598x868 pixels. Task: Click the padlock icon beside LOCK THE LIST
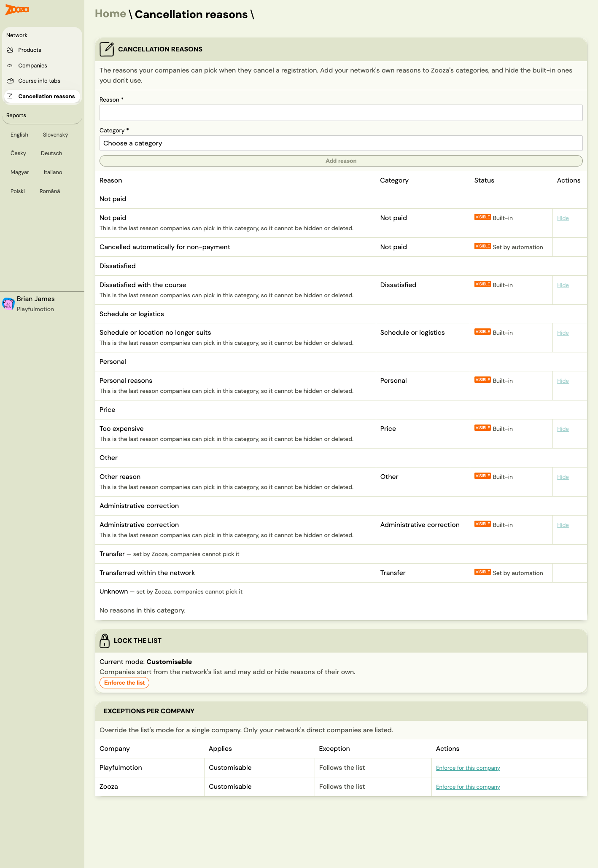[x=105, y=641]
